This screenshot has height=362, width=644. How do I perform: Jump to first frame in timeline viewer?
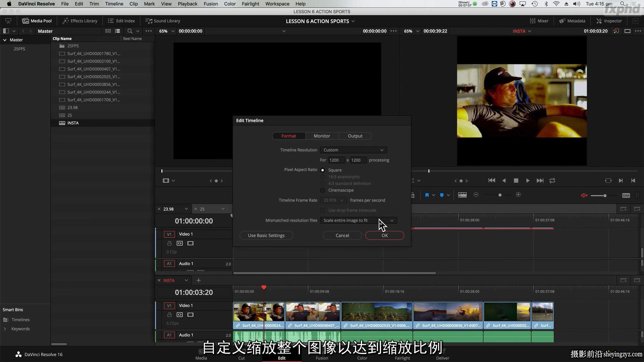[492, 180]
